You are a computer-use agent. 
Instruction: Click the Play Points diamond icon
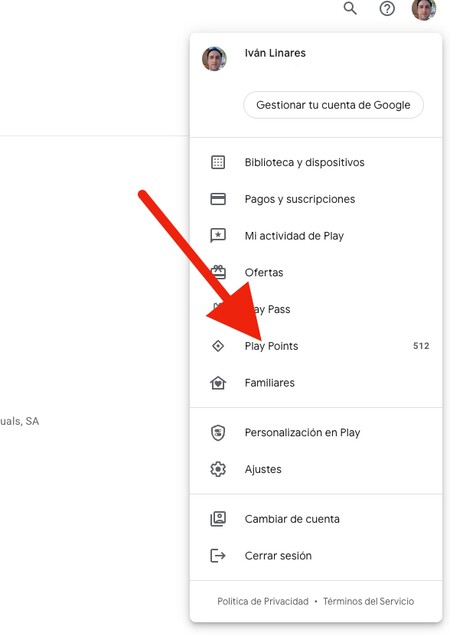218,346
